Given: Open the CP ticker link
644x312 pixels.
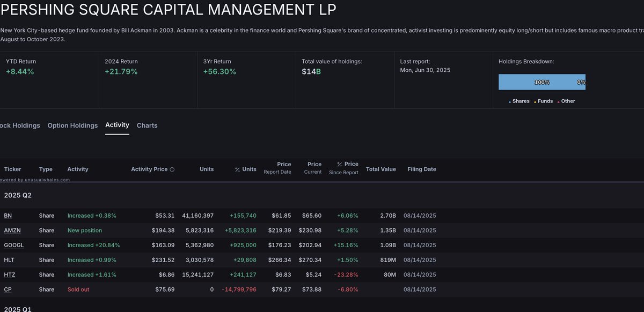Looking at the screenshot, I should [8, 289].
